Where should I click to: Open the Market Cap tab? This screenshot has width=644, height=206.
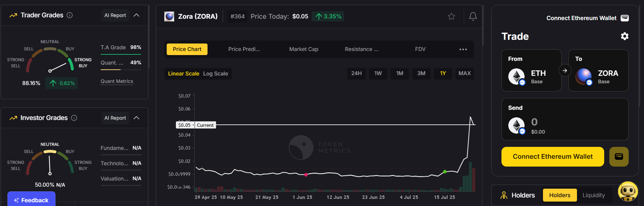(304, 49)
